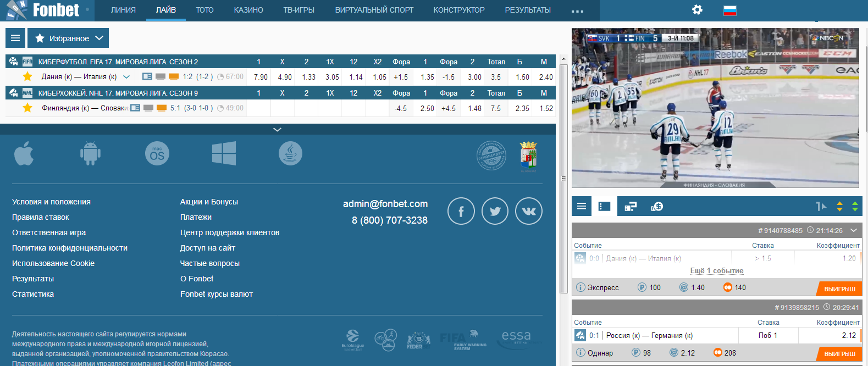Screen dimensions: 868x366
Task: Open the orange stream icon for Дания — Италия
Action: pos(174,77)
